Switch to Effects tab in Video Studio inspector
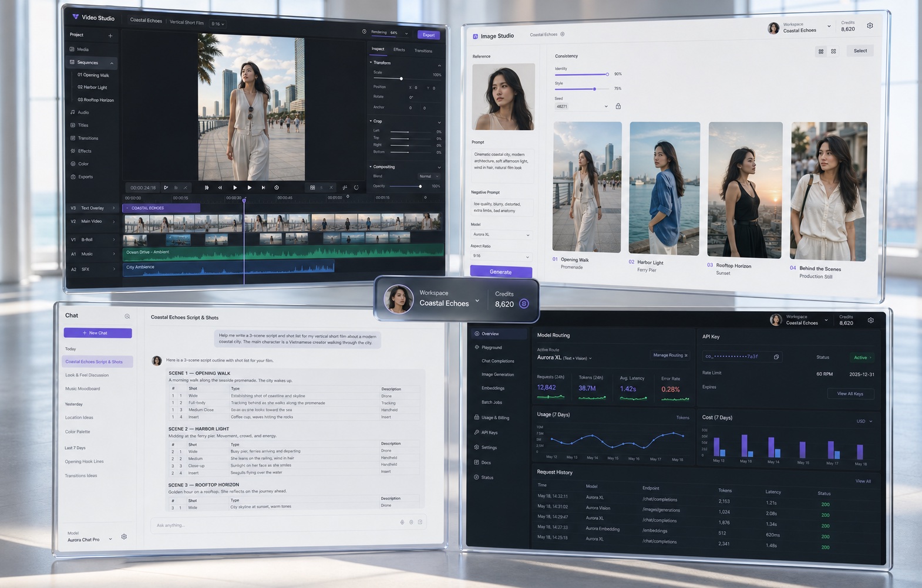This screenshot has height=588, width=922. tap(399, 49)
